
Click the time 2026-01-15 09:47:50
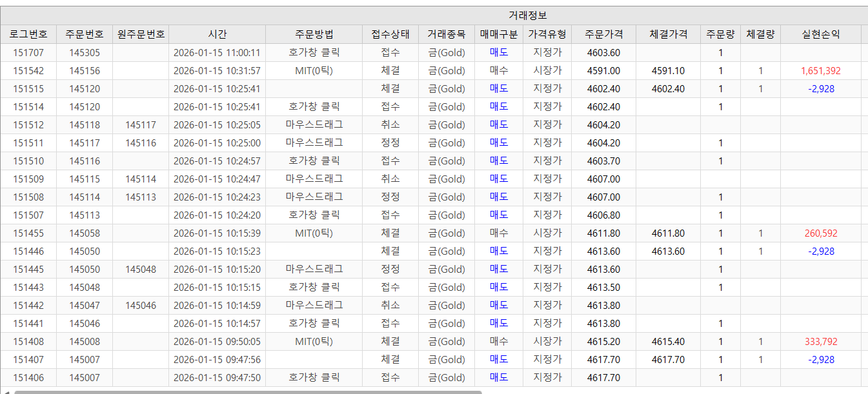pyautogui.click(x=217, y=378)
